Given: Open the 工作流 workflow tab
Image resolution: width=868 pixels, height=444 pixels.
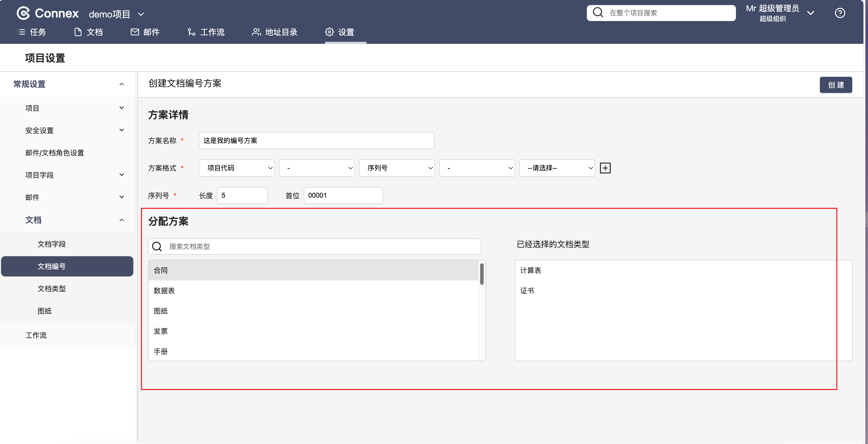Looking at the screenshot, I should click(206, 32).
